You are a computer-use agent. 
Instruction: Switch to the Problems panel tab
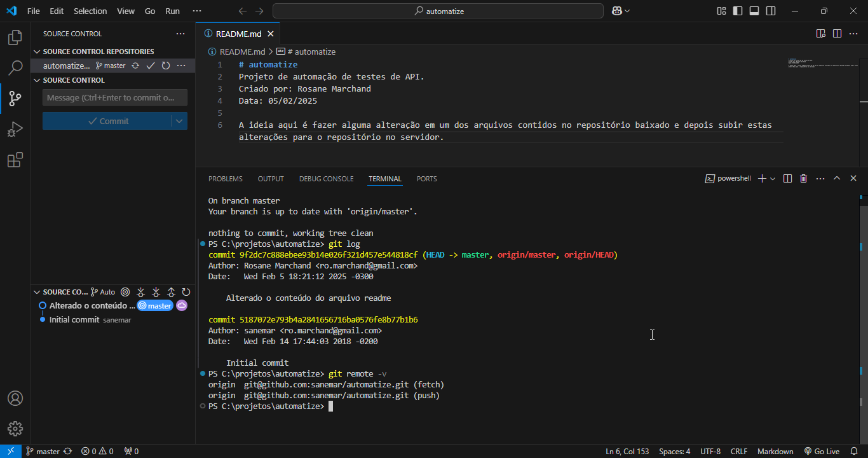(226, 179)
